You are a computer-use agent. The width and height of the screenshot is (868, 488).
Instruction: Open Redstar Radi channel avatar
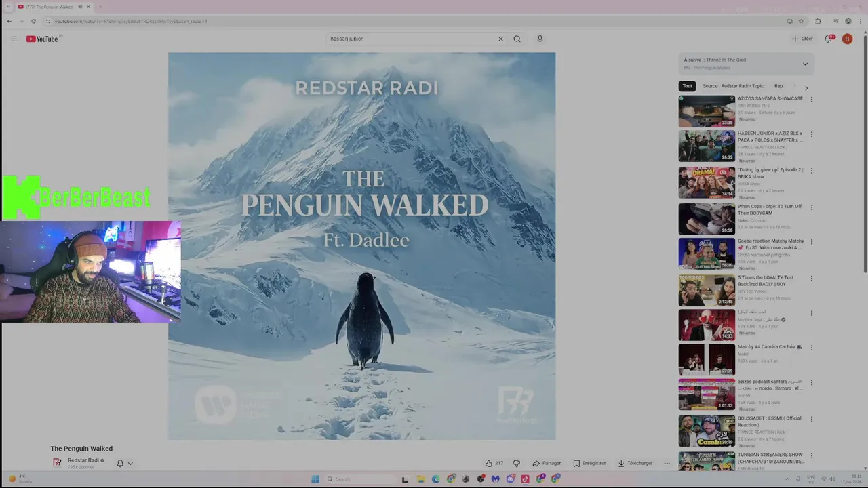(58, 463)
